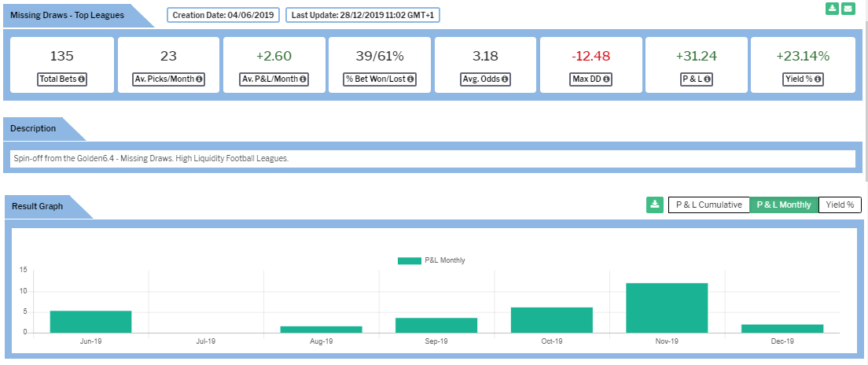Download the result graph image
The width and height of the screenshot is (868, 365).
[655, 205]
